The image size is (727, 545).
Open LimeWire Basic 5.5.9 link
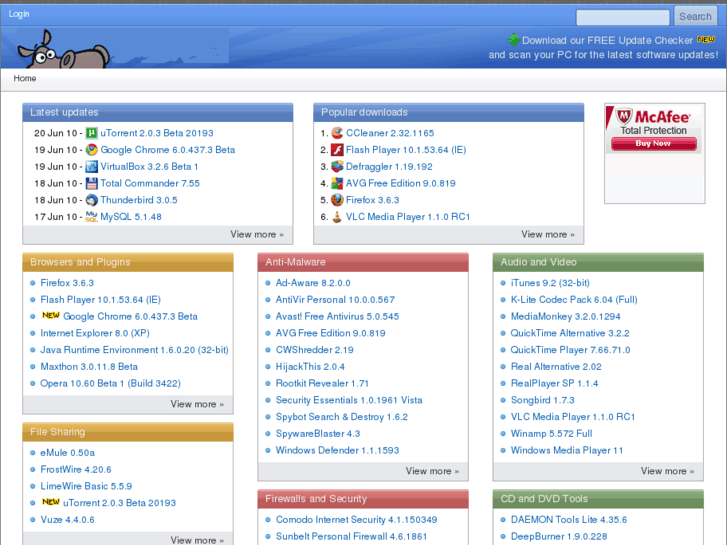(x=86, y=486)
